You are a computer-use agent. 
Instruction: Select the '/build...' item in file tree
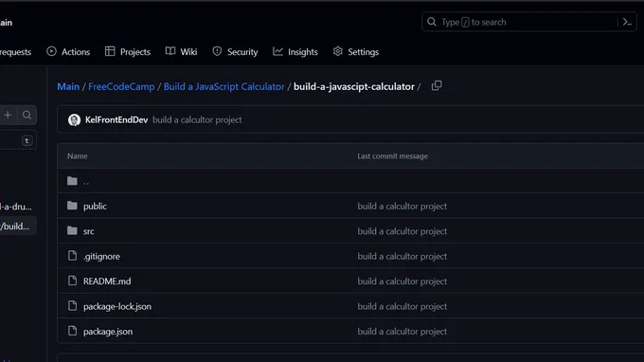pos(18,226)
